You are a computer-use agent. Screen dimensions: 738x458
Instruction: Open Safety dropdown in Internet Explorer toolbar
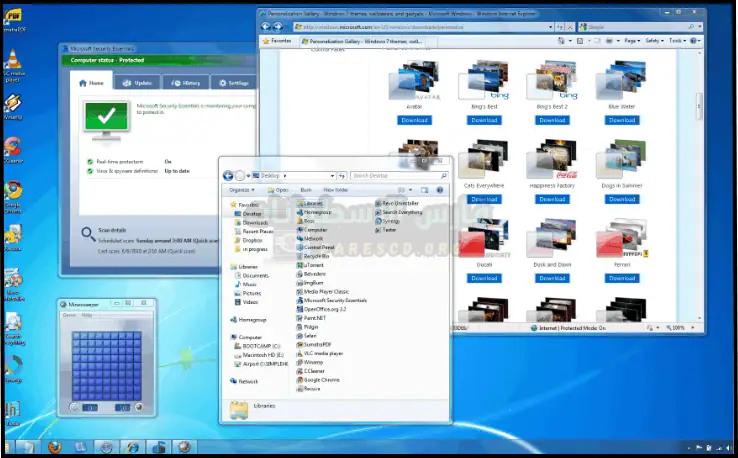click(x=655, y=42)
